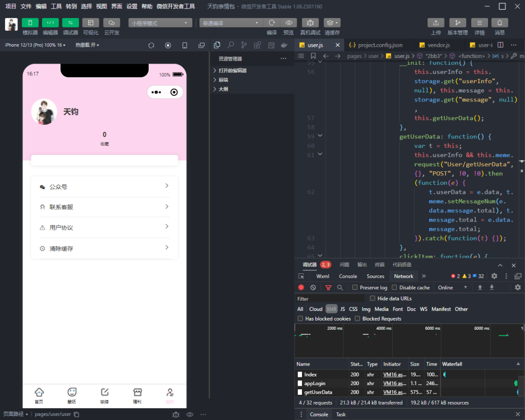This screenshot has width=525, height=420.
Task: Expand the 打开的编辑器 section
Action: [253, 71]
